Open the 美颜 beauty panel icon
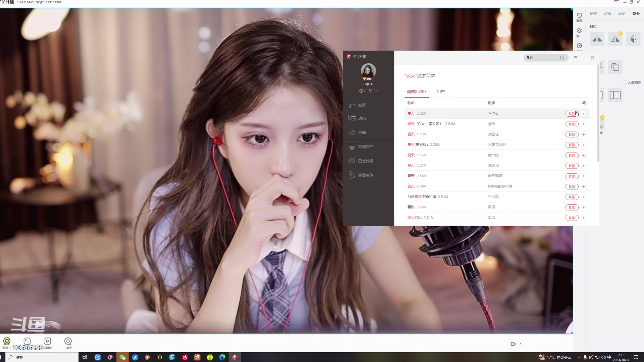Viewport: 644px width, 362px height. pos(579,17)
